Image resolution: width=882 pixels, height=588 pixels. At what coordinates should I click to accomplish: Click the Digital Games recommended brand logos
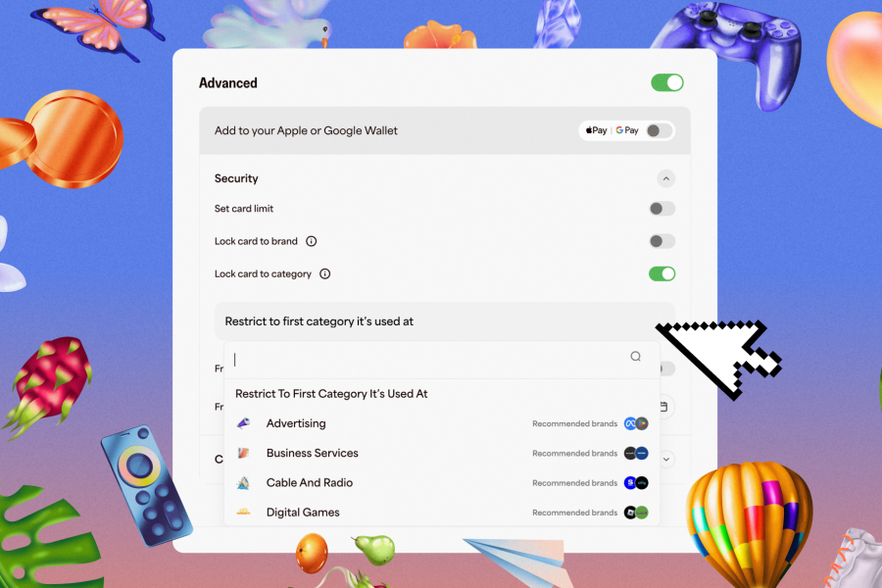click(636, 513)
